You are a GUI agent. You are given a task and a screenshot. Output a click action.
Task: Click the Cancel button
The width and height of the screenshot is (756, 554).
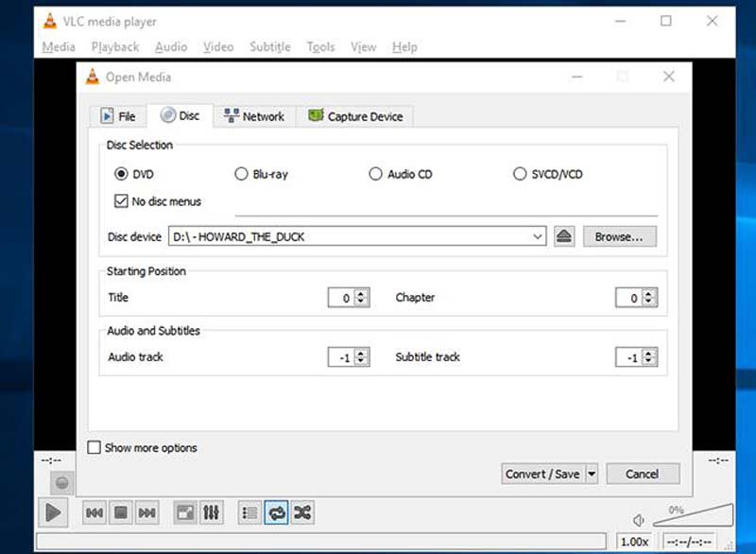643,474
